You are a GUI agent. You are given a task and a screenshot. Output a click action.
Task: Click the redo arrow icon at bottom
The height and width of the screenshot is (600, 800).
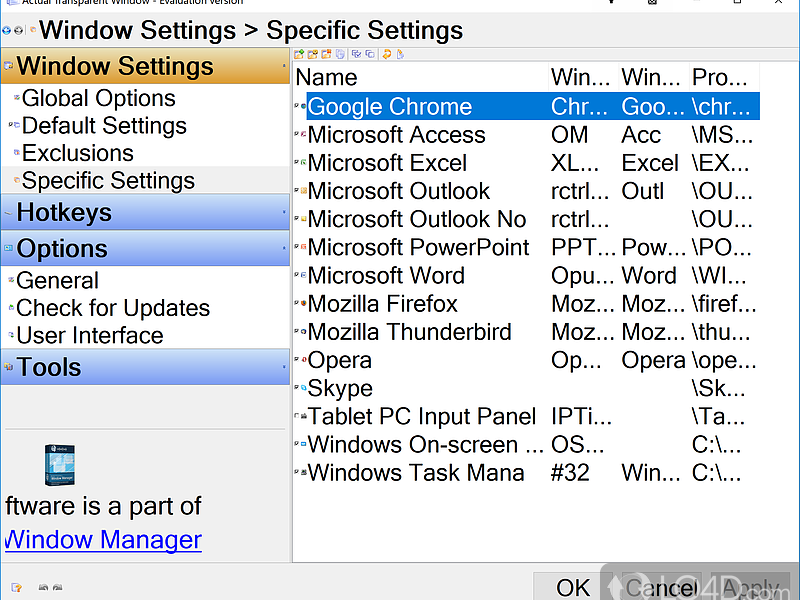57,588
